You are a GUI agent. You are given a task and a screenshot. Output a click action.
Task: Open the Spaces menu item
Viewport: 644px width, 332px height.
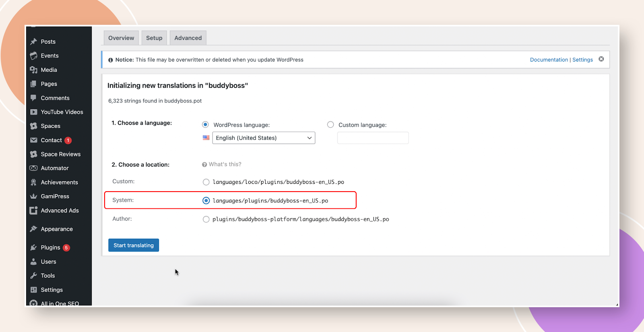[x=50, y=126]
